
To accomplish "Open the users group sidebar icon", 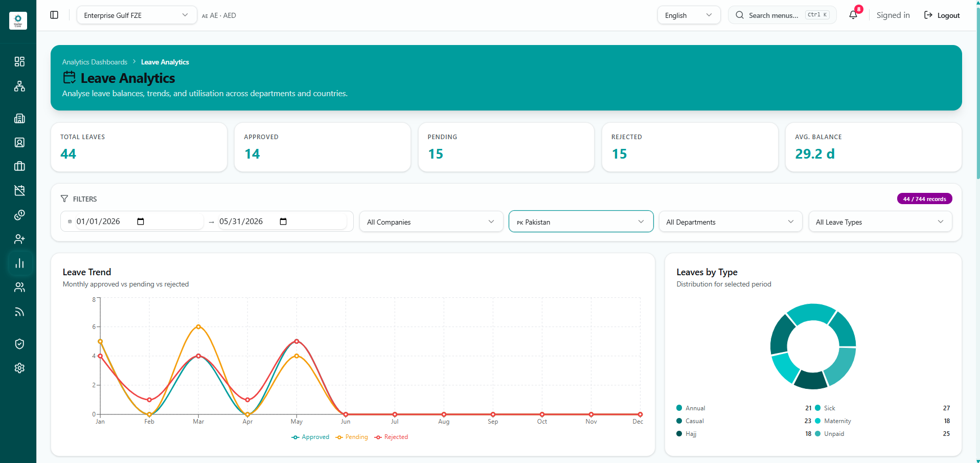I will [19, 287].
